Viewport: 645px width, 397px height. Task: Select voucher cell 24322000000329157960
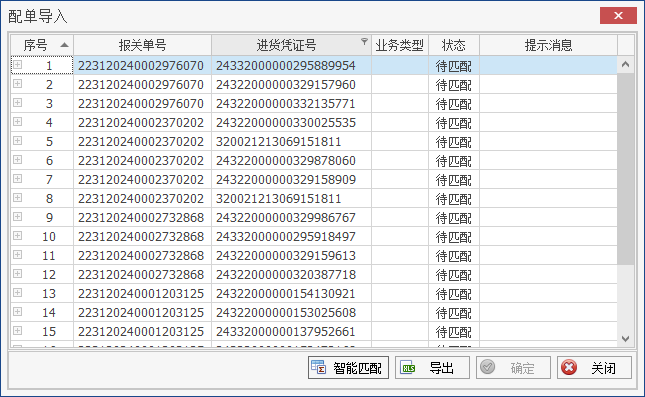291,85
